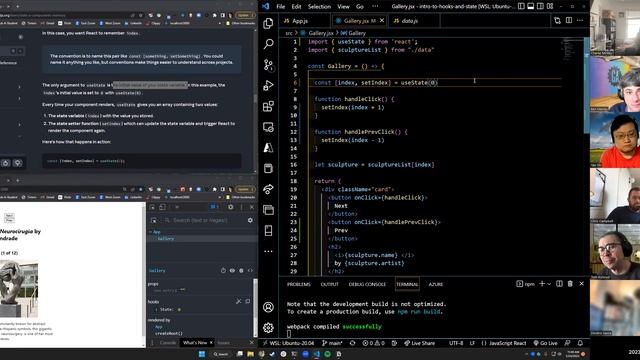Close the terminal panel

[582, 284]
